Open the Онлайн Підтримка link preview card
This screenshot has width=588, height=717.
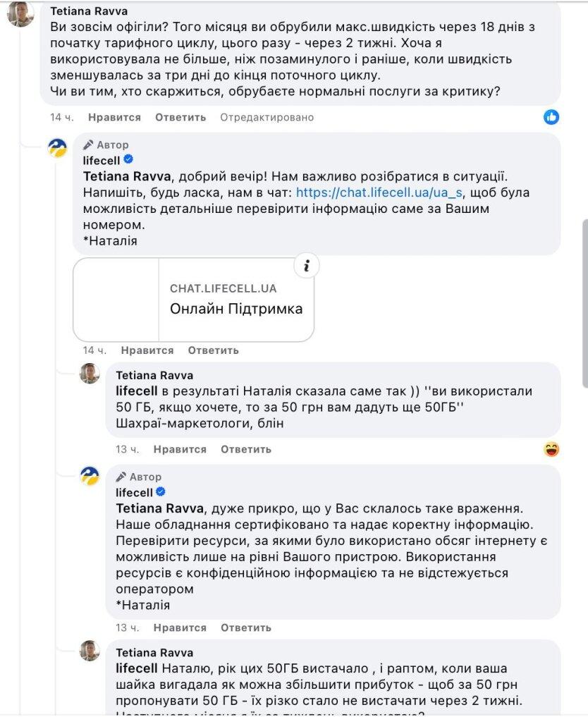click(236, 300)
